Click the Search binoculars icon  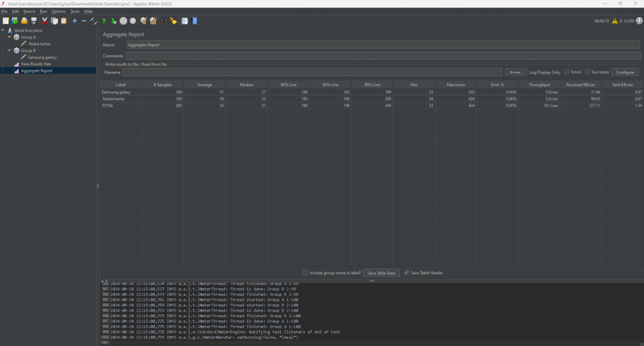pos(164,21)
